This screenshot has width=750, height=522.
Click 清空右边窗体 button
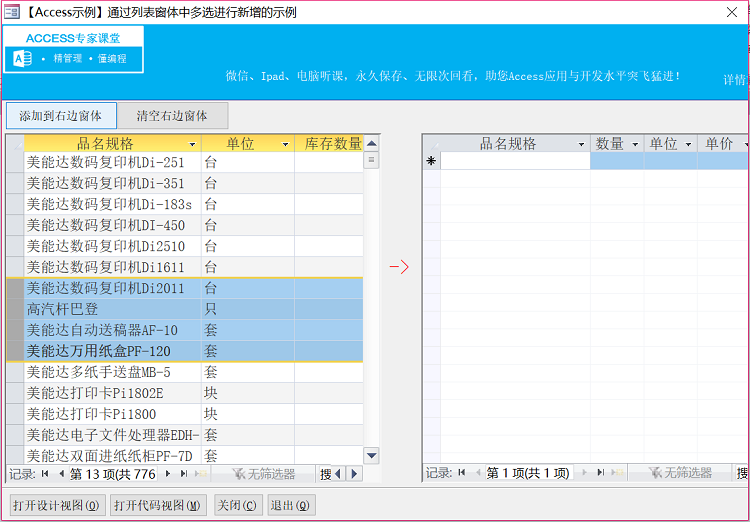point(172,116)
